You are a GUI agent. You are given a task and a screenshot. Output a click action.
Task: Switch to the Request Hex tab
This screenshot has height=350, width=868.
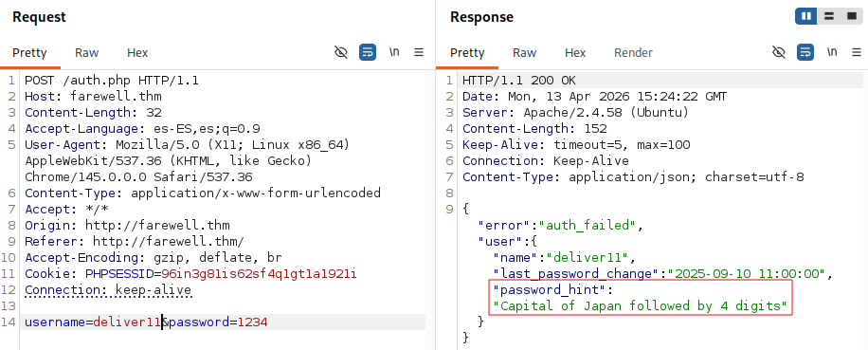(137, 52)
